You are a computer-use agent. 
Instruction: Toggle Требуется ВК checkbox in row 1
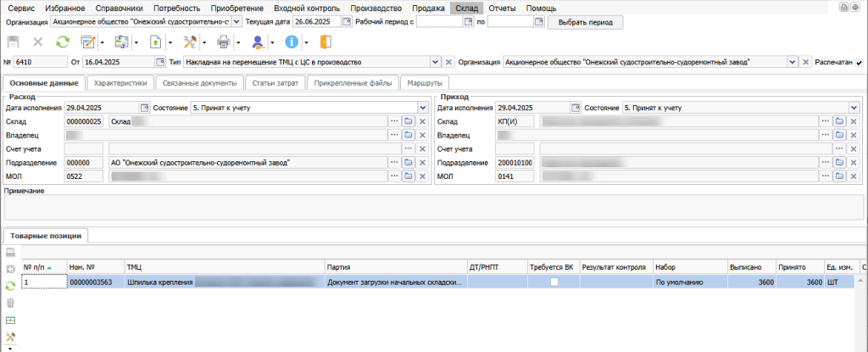point(554,282)
